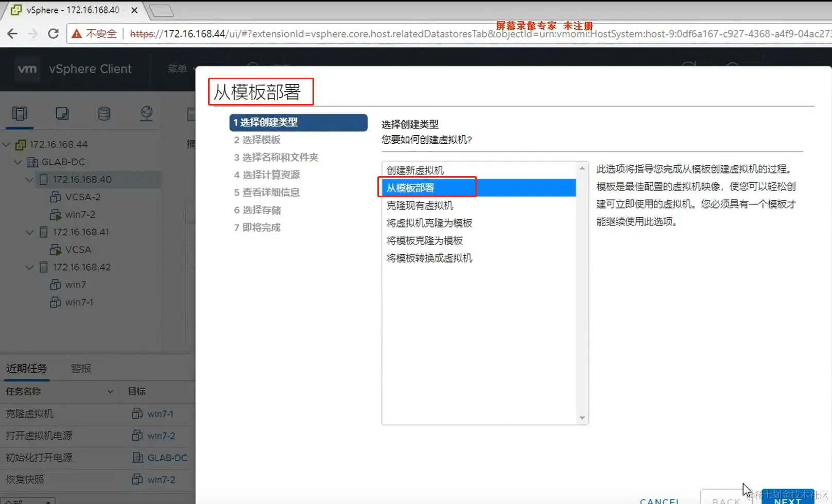
Task: Click the NEXT button in the wizard
Action: [788, 497]
